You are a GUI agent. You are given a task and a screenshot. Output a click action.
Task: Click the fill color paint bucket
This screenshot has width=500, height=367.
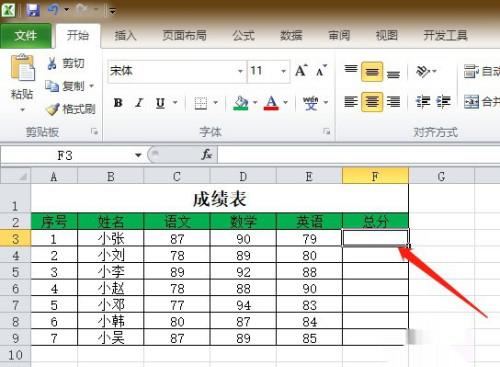click(241, 103)
